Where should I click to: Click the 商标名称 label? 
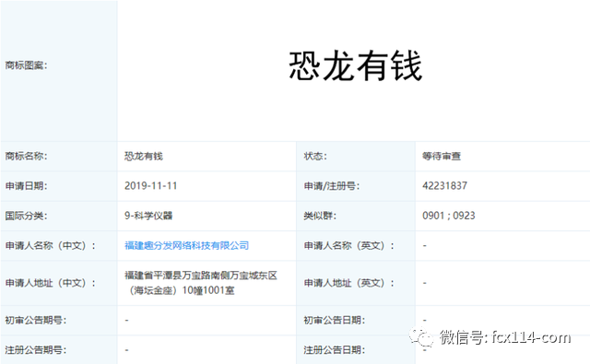click(26, 156)
